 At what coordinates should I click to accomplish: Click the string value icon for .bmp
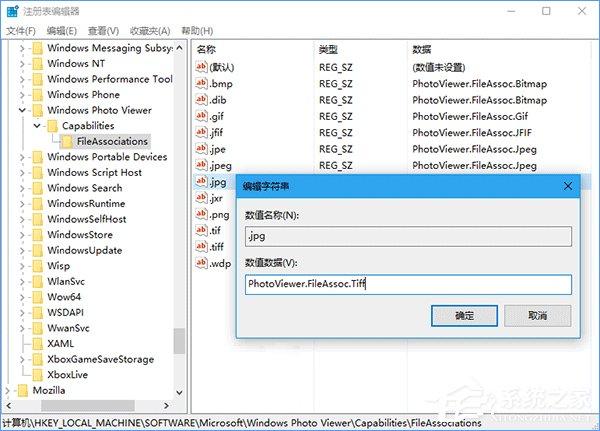201,83
